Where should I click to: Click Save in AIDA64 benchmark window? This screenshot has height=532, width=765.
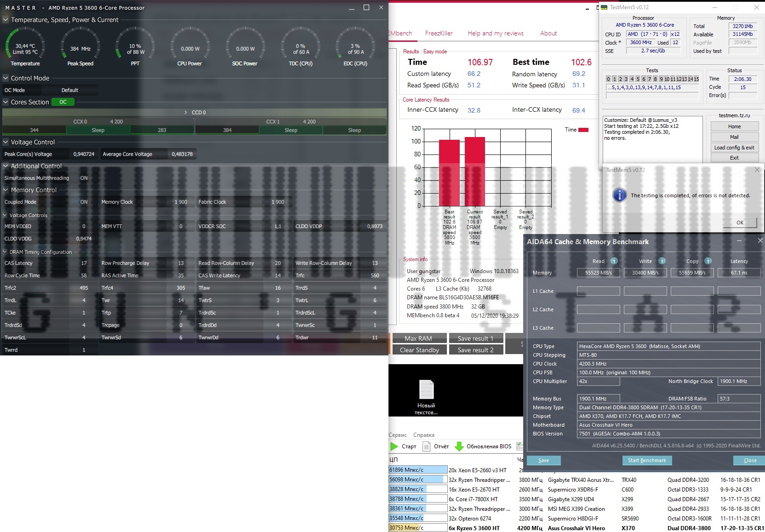tap(543, 460)
